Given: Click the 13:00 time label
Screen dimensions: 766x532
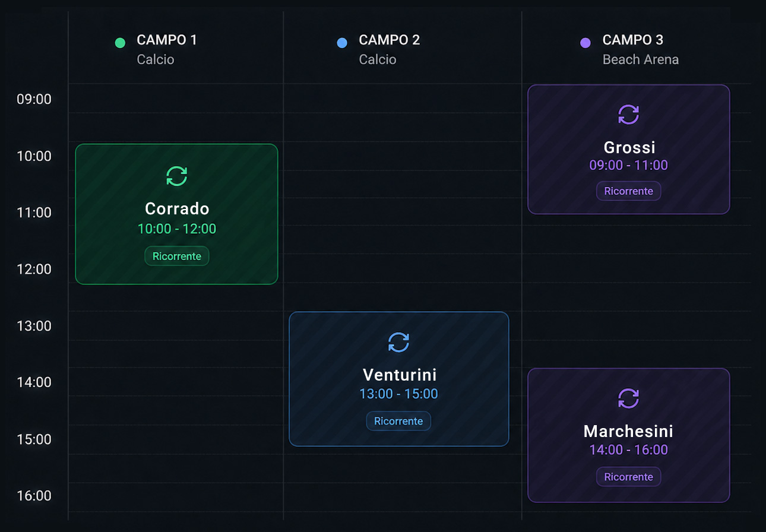Looking at the screenshot, I should point(34,326).
